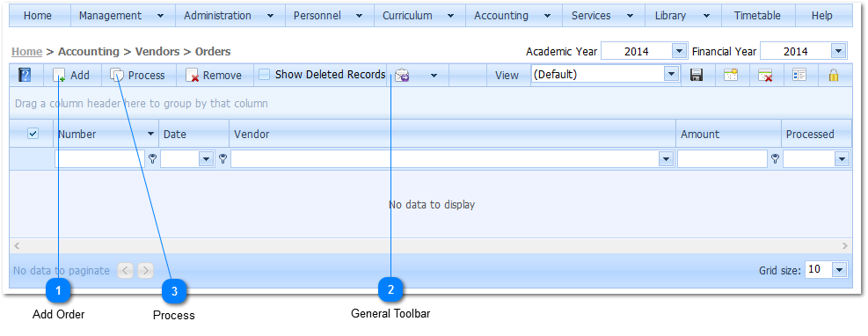Open the Timetable menu
868x336 pixels.
(x=757, y=16)
